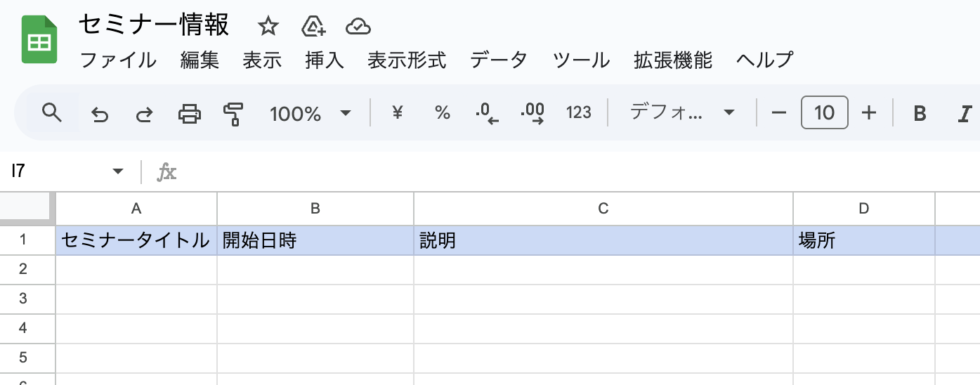Select the 開始日時 header cell

pyautogui.click(x=315, y=240)
